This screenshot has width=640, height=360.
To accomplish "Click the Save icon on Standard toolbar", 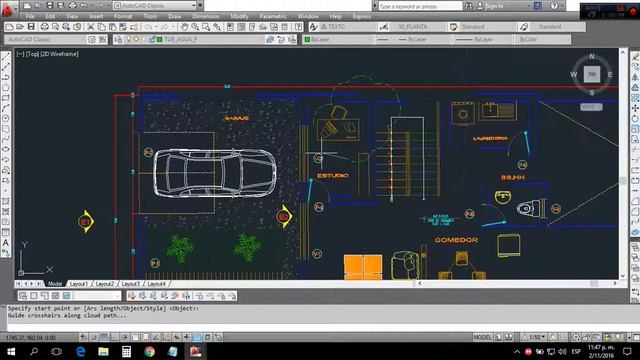I will (x=31, y=27).
